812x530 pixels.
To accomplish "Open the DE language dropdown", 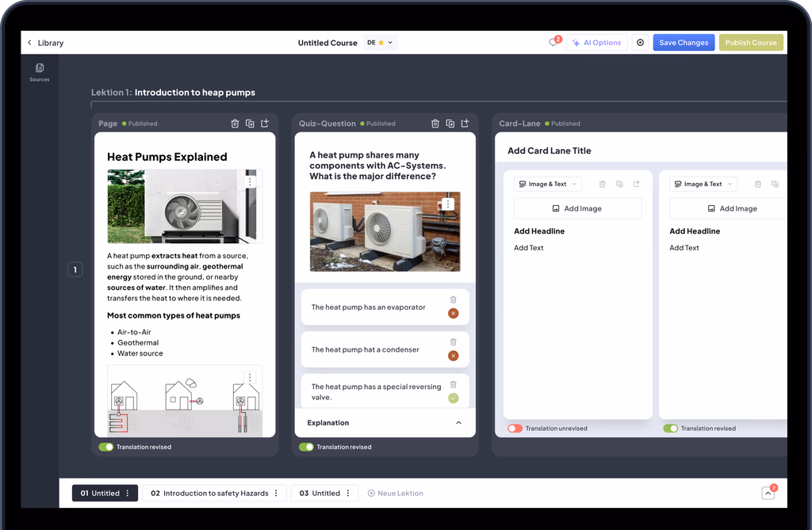I will tap(380, 43).
